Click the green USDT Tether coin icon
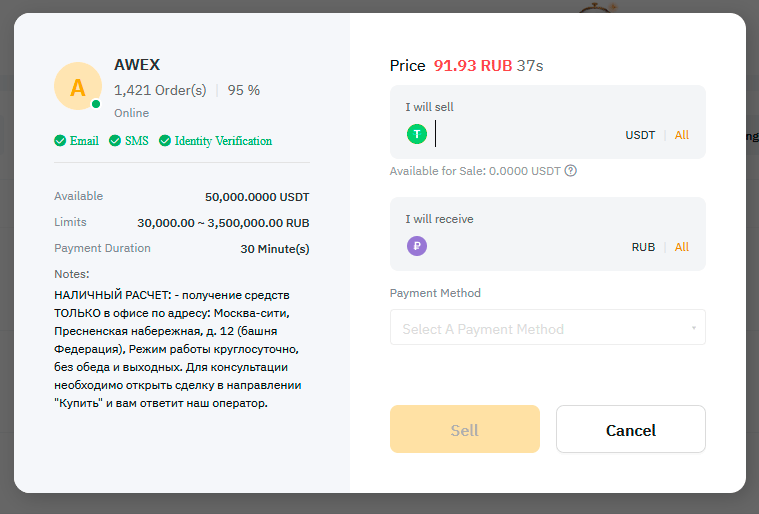759x514 pixels. [417, 134]
